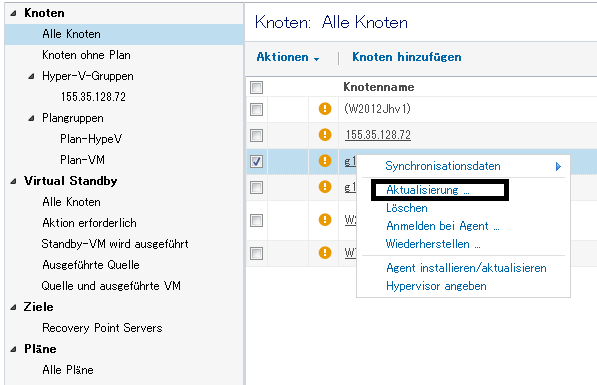
Task: Select the Plan-HypeV plan group
Action: tap(91, 139)
